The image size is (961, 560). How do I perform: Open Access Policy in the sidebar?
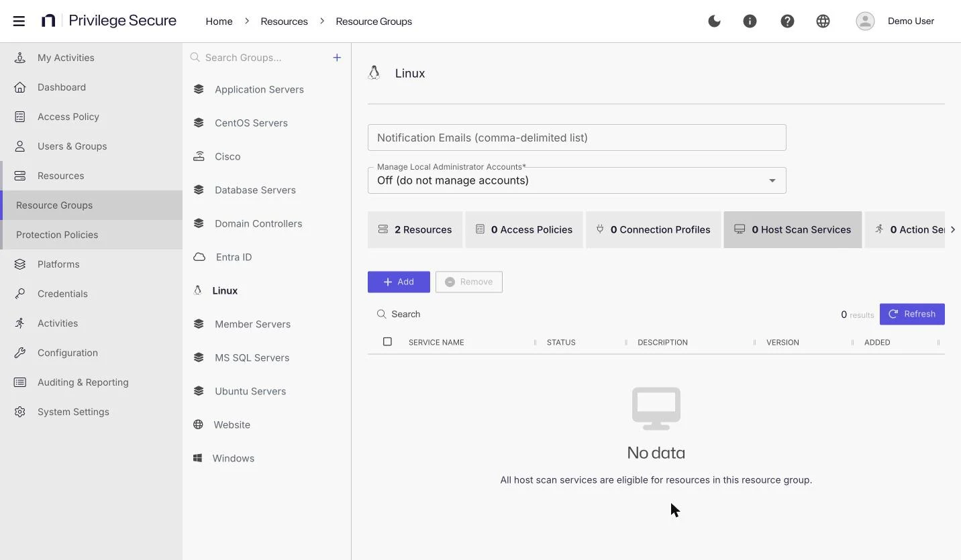[91, 117]
